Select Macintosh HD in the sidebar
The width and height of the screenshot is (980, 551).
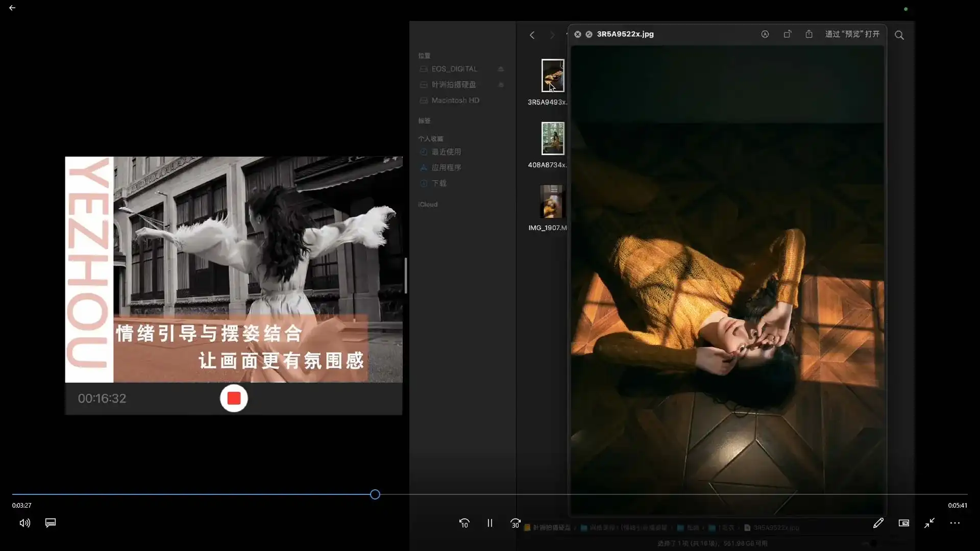[x=455, y=101]
